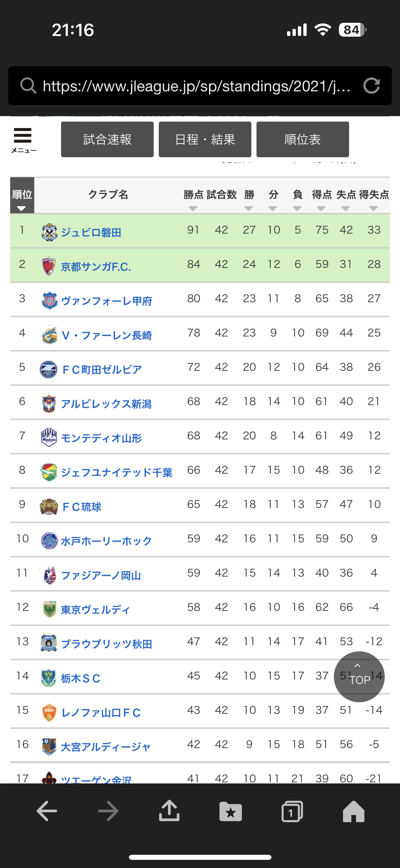The height and width of the screenshot is (868, 400).
Task: Open the bookmarks folder star icon
Action: click(230, 811)
